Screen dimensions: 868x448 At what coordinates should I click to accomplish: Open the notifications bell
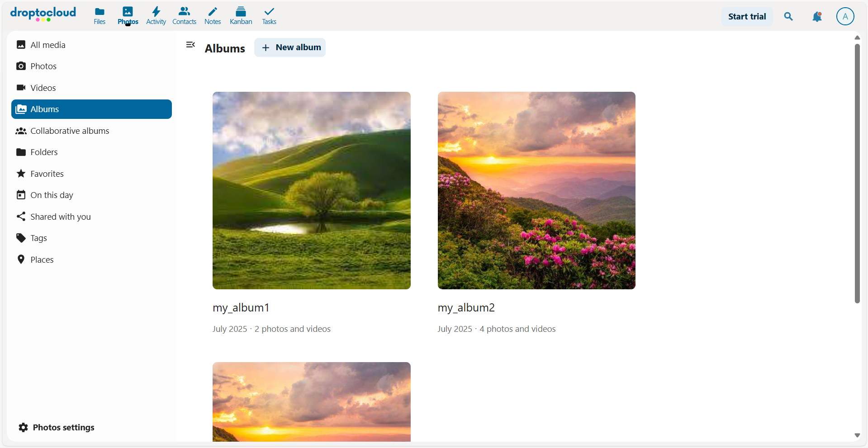click(x=817, y=17)
